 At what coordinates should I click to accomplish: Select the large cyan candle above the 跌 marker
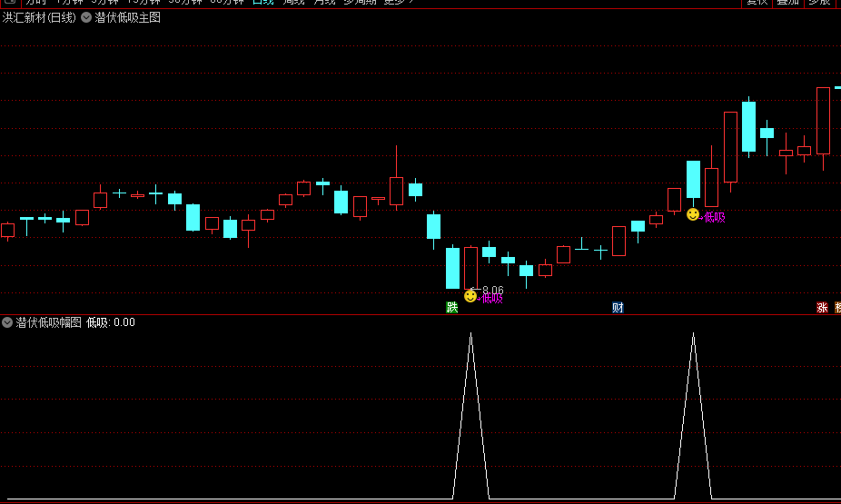click(x=452, y=268)
